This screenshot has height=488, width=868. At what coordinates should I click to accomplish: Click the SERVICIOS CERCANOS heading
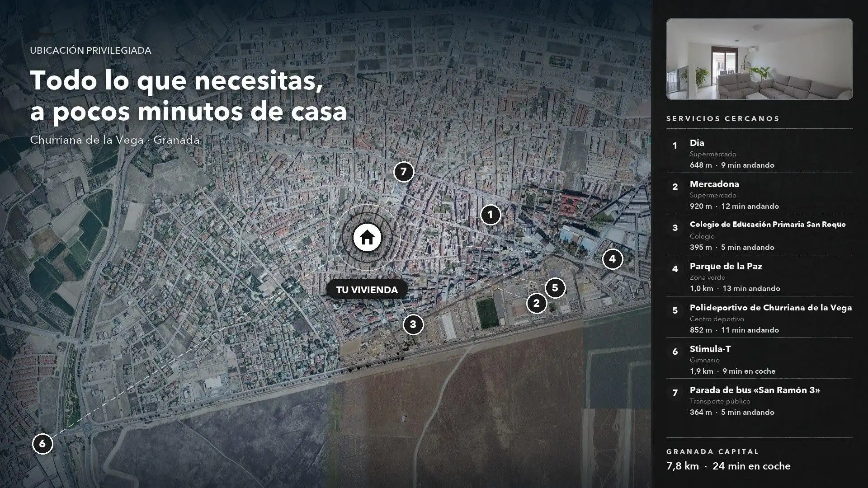tap(723, 119)
